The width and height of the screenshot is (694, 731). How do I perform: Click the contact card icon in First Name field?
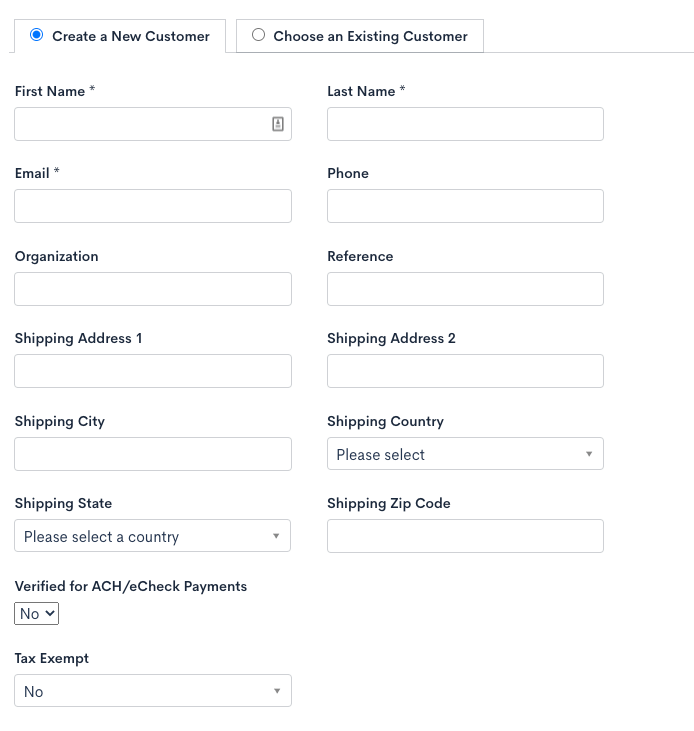(x=278, y=124)
